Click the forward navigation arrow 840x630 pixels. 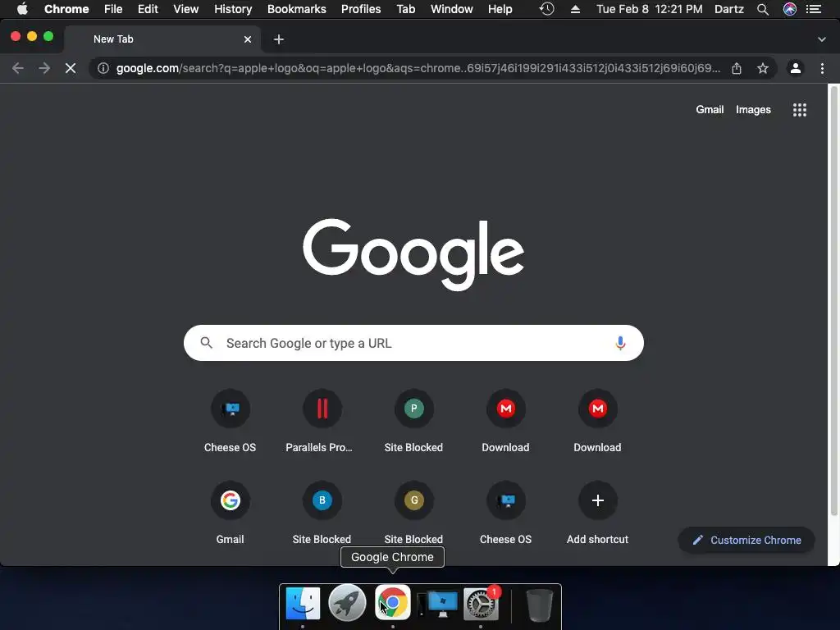(x=44, y=68)
